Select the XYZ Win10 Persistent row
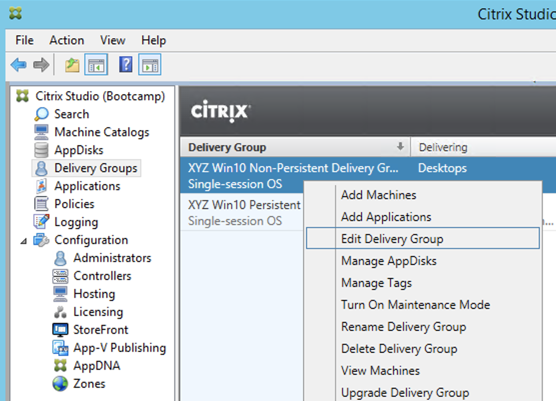 point(242,213)
